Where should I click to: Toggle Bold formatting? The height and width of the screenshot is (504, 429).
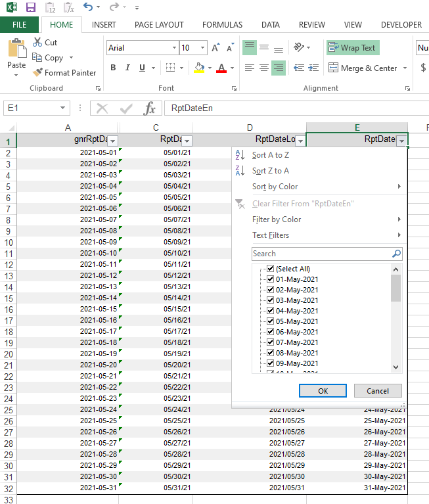point(113,68)
